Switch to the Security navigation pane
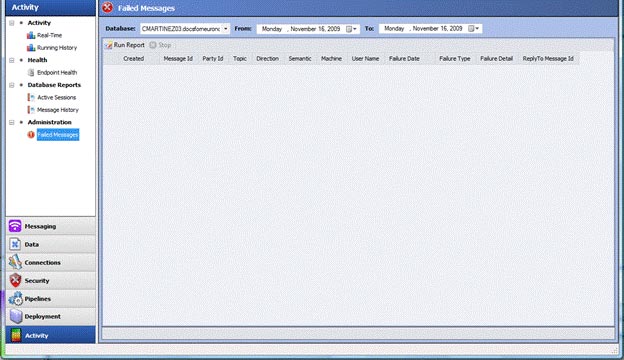Image resolution: width=624 pixels, height=360 pixels. (51, 280)
